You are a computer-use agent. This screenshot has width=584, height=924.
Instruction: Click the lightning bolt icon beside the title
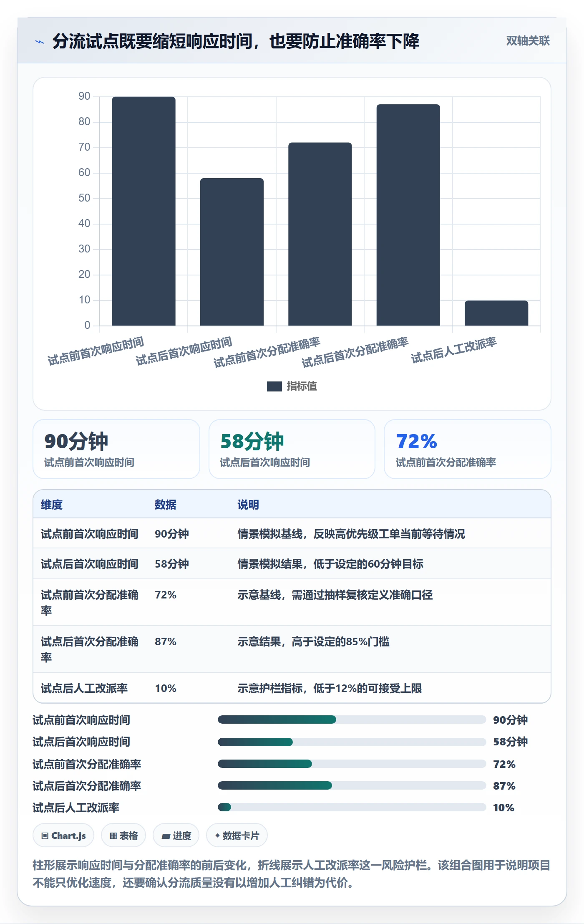(40, 41)
